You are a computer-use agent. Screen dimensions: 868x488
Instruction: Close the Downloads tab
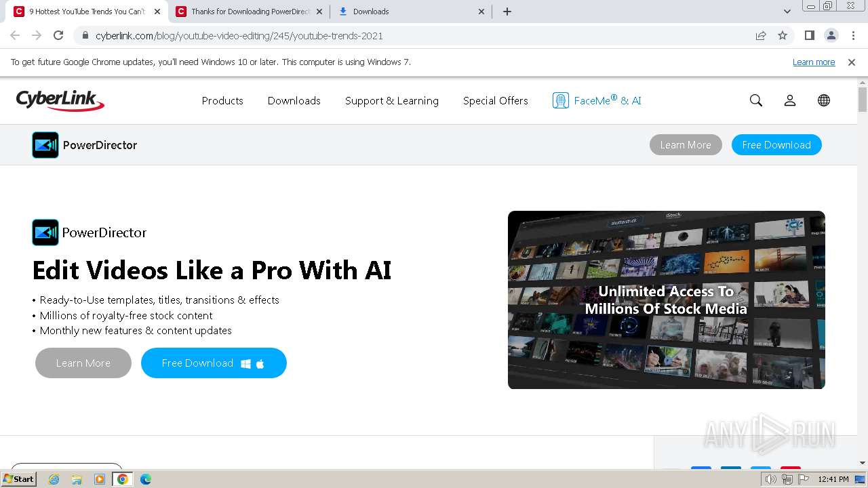click(481, 12)
